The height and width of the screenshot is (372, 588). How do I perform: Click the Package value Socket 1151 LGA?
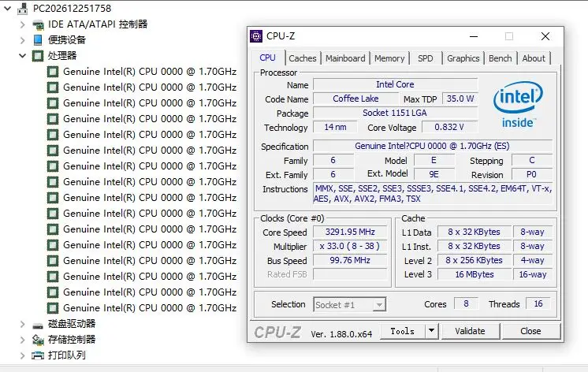pyautogui.click(x=395, y=113)
